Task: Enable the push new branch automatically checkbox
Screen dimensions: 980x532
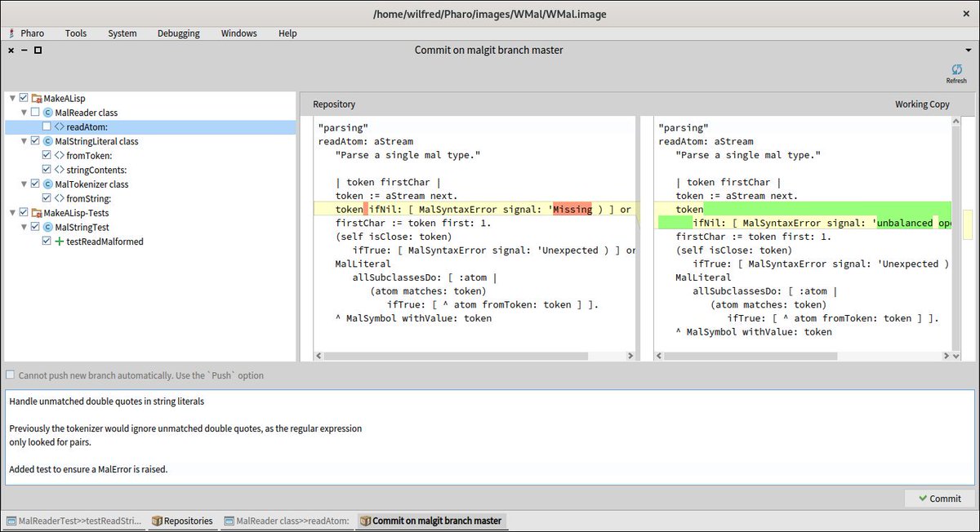Action: pyautogui.click(x=11, y=375)
